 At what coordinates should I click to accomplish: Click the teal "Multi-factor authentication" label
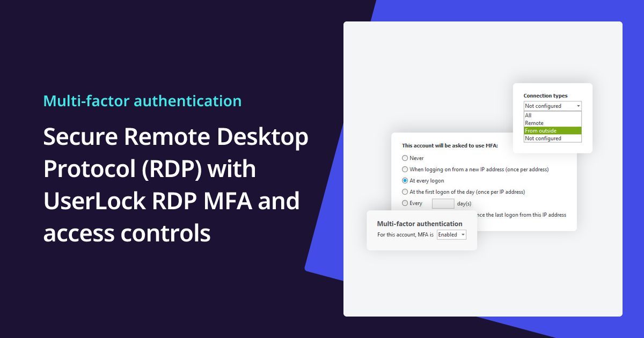(x=142, y=101)
